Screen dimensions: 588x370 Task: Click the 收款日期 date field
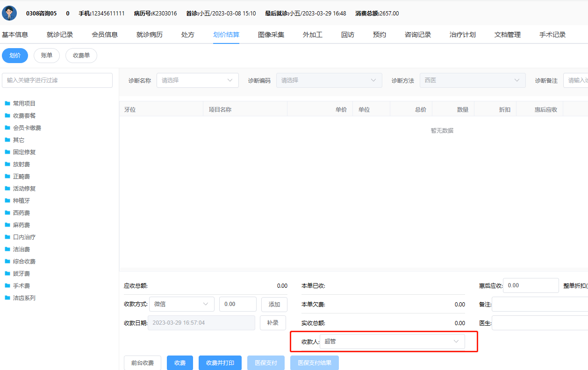[x=201, y=323]
